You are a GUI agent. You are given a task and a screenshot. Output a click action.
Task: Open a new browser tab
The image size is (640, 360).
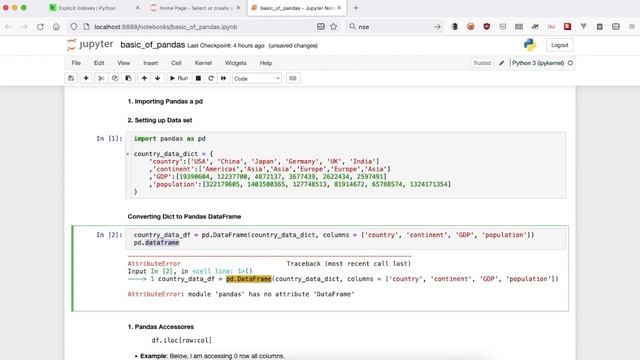(x=356, y=8)
